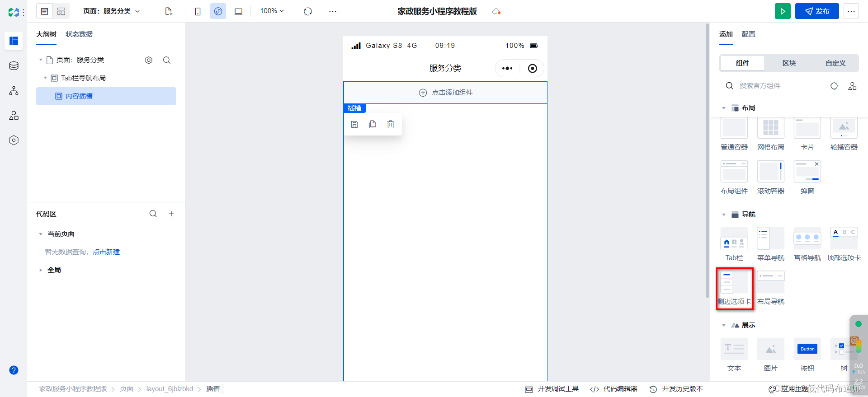
Task: Select the 自定义 segment tab
Action: [x=835, y=63]
